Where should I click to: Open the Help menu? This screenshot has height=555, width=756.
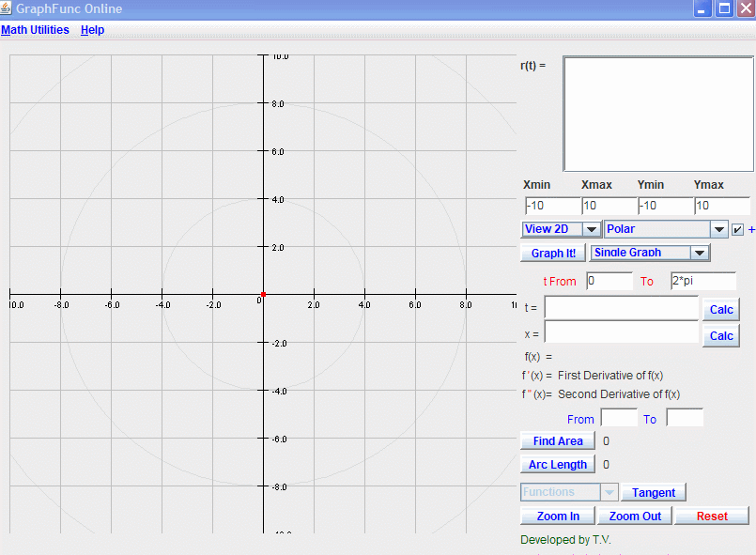click(93, 30)
